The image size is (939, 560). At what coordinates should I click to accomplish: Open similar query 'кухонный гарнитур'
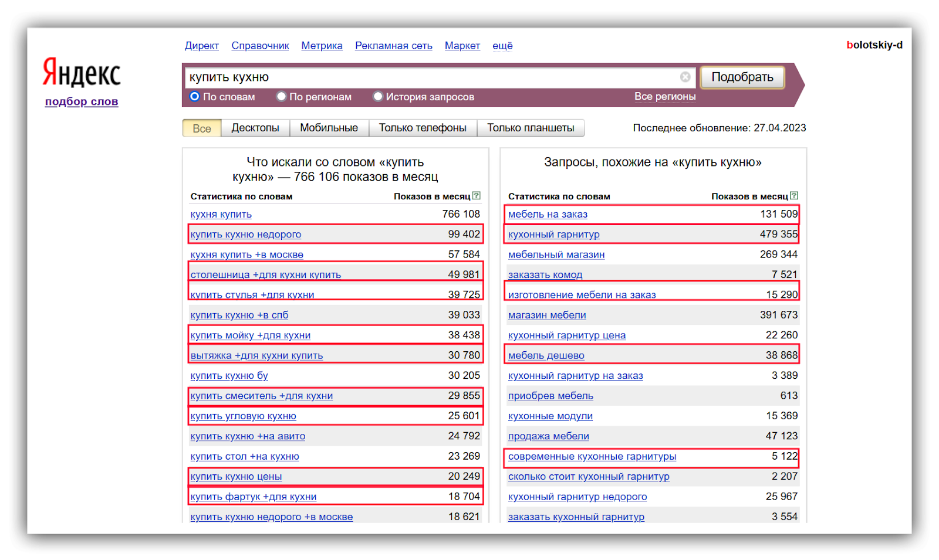pyautogui.click(x=554, y=235)
